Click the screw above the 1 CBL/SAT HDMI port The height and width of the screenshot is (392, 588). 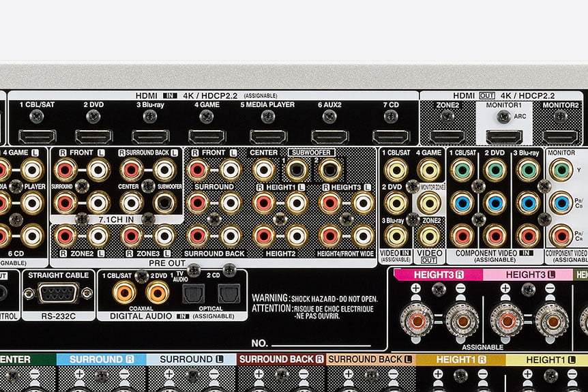click(x=37, y=117)
